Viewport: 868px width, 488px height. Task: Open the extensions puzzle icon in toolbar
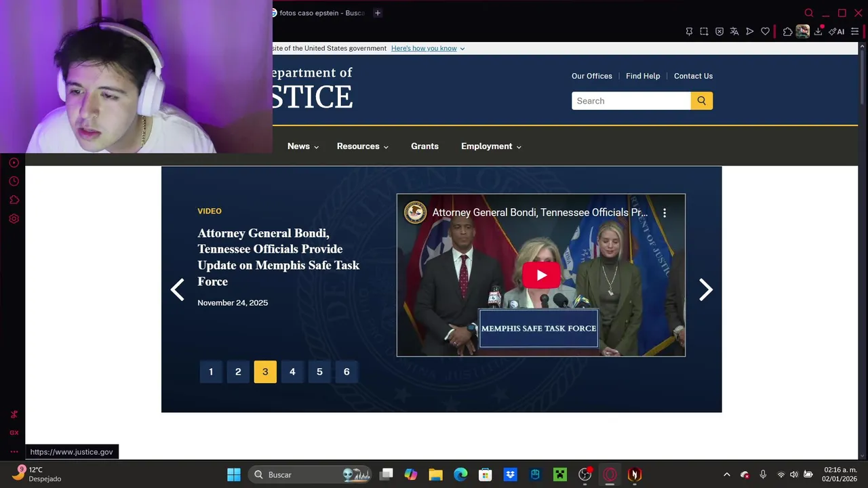(x=787, y=31)
